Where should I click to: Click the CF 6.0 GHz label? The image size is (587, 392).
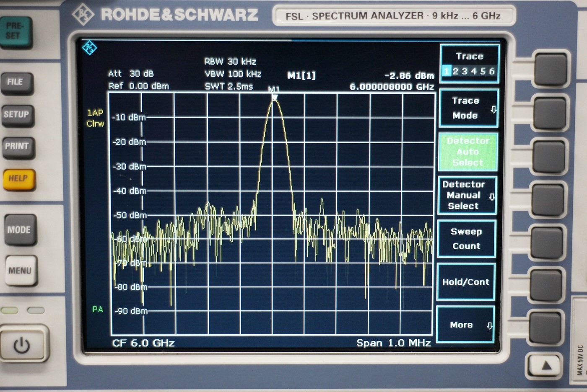(143, 343)
